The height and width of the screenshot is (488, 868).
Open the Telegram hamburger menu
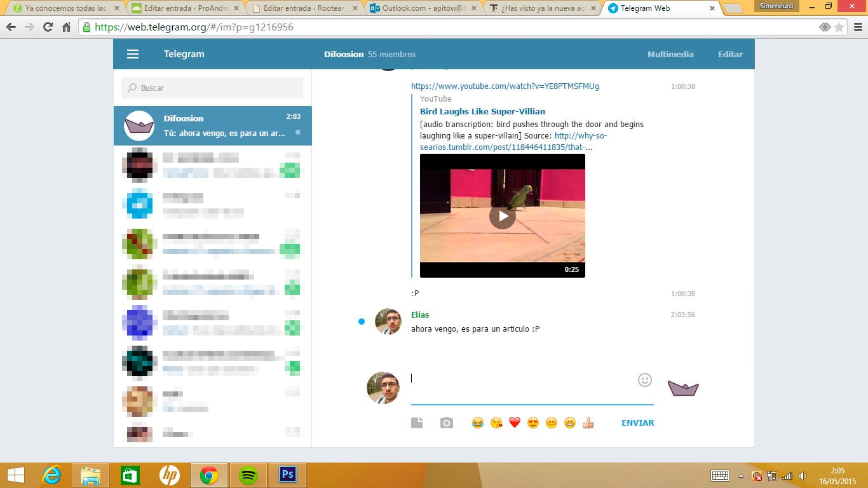tap(133, 54)
